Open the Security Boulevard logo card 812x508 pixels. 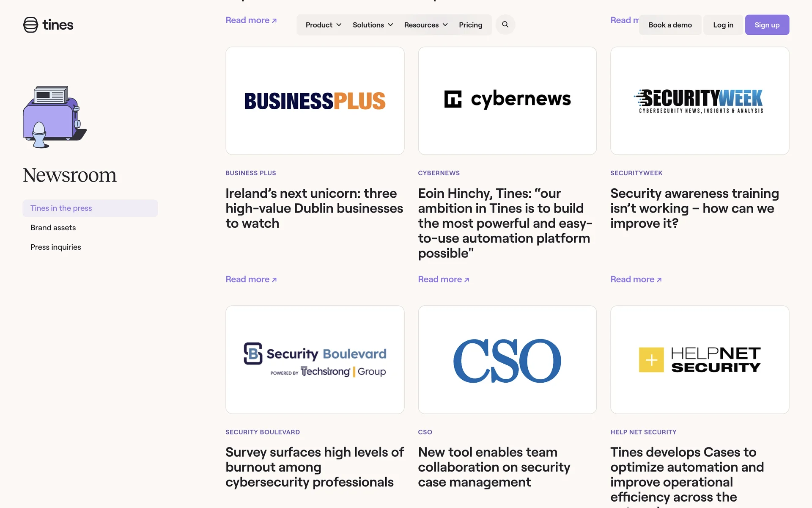pyautogui.click(x=315, y=359)
